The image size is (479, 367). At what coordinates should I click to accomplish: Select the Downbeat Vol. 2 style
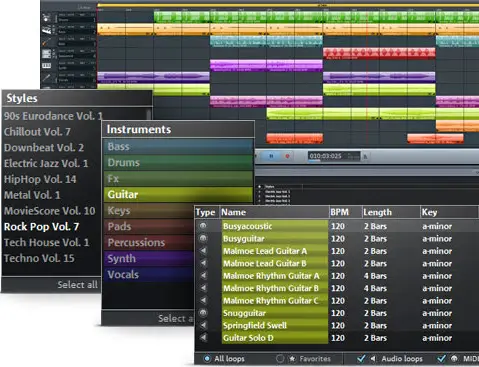44,147
